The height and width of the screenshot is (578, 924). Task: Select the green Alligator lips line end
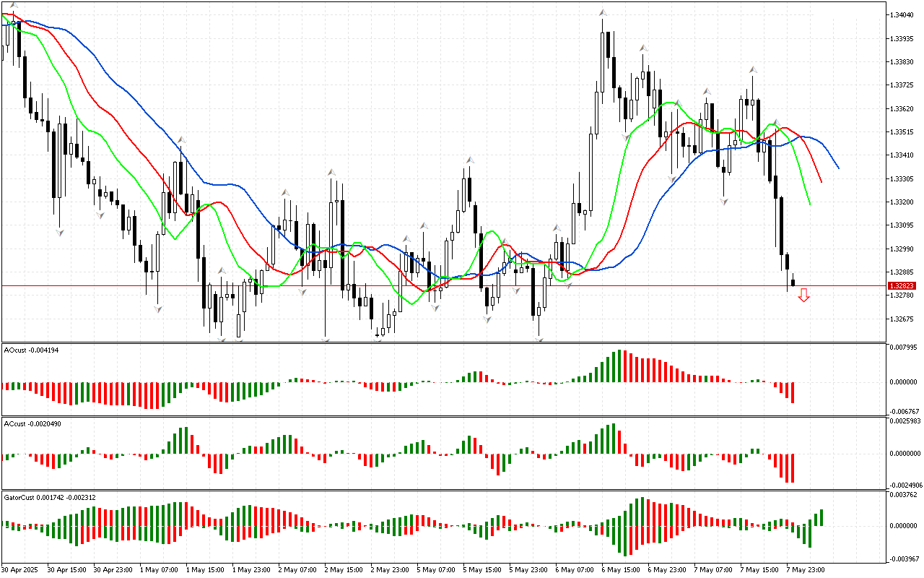click(x=809, y=203)
